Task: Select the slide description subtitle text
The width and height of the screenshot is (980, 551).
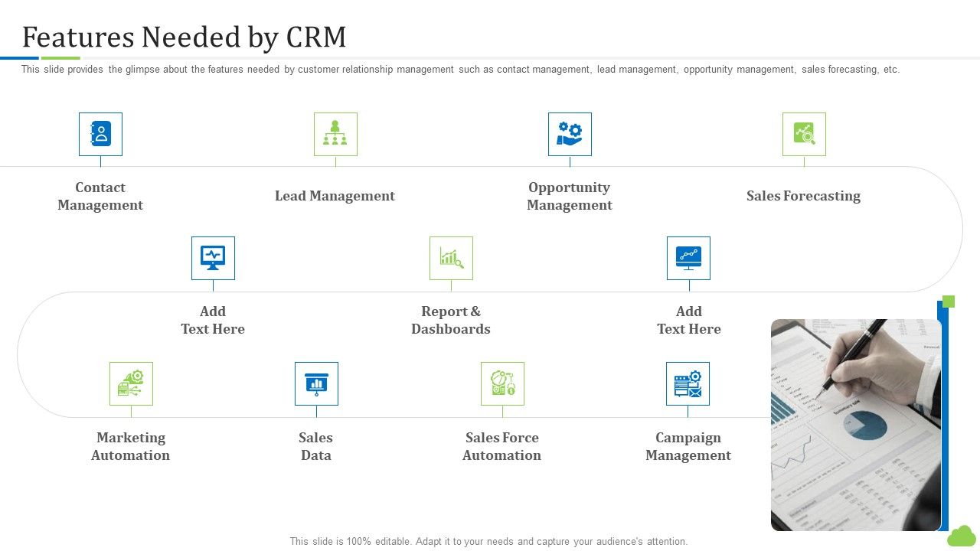Action: point(460,70)
